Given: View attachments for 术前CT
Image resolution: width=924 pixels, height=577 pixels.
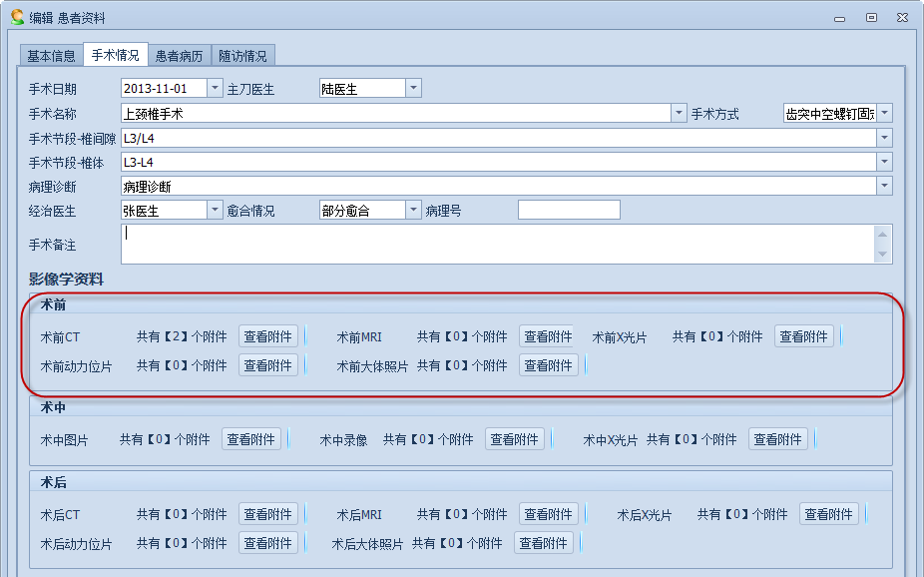Looking at the screenshot, I should (268, 336).
